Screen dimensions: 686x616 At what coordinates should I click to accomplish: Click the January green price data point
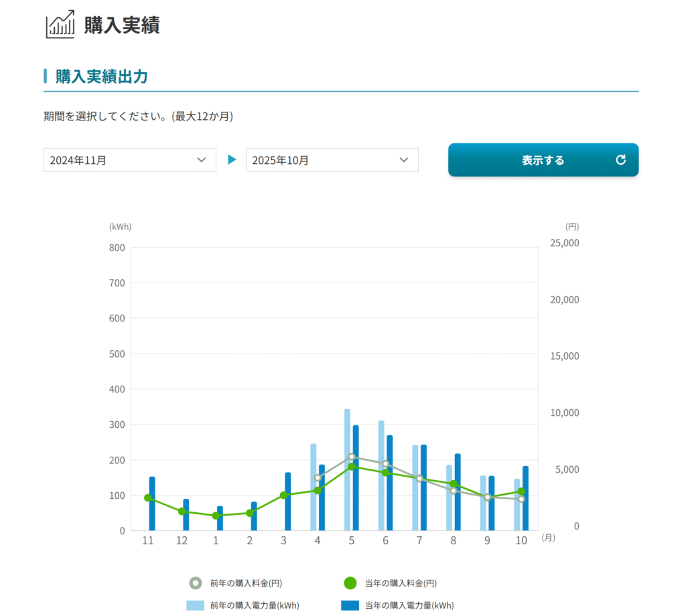click(216, 516)
